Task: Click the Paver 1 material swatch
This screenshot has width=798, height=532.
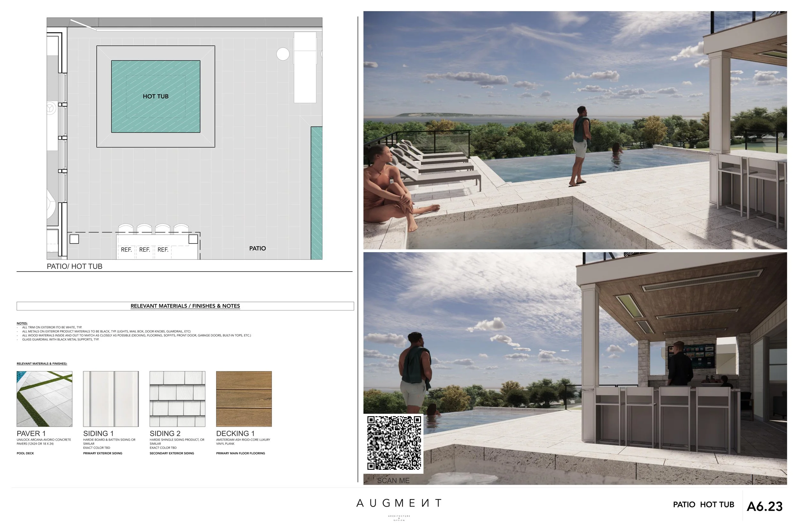Action: tap(44, 399)
